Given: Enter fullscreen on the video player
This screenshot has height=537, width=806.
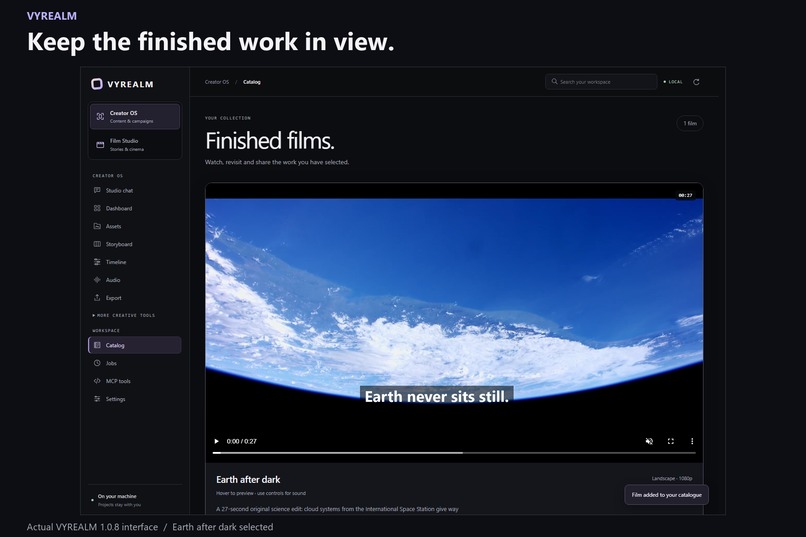Looking at the screenshot, I should click(x=671, y=441).
